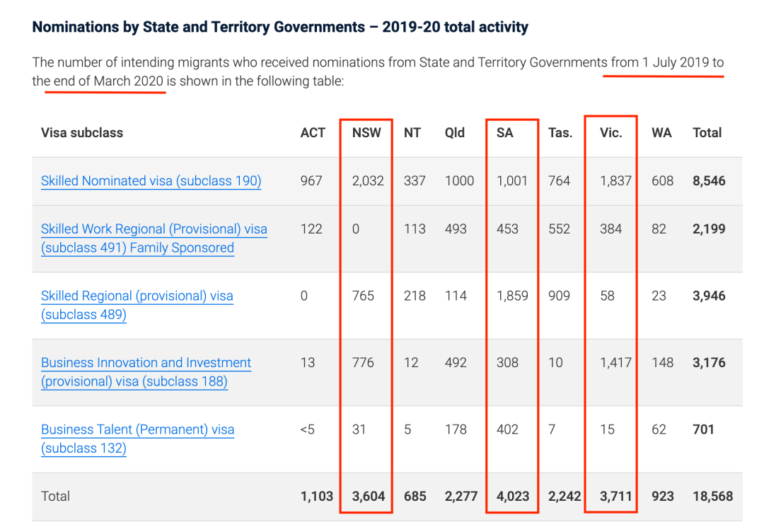Select the 3,946 total for subclass 489
This screenshot has width=764, height=532.
point(709,296)
